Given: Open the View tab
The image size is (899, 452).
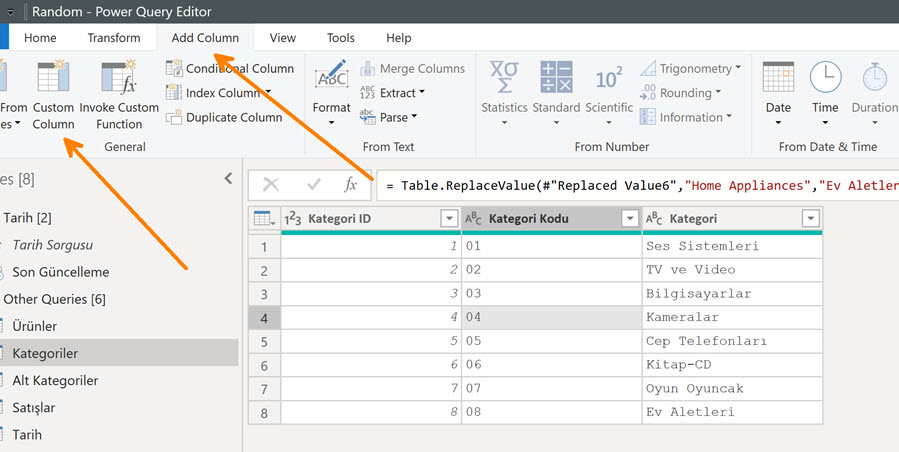Looking at the screenshot, I should point(283,38).
